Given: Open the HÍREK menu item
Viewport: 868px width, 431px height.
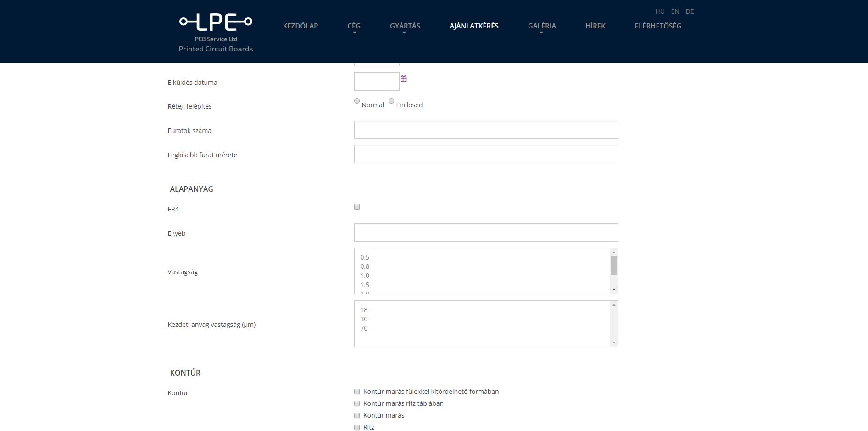Looking at the screenshot, I should 595,26.
